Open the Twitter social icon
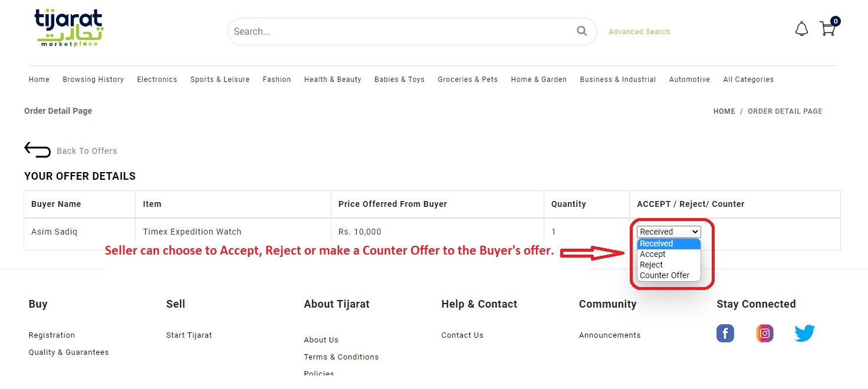Screen dimensions: 868x389 (804, 333)
